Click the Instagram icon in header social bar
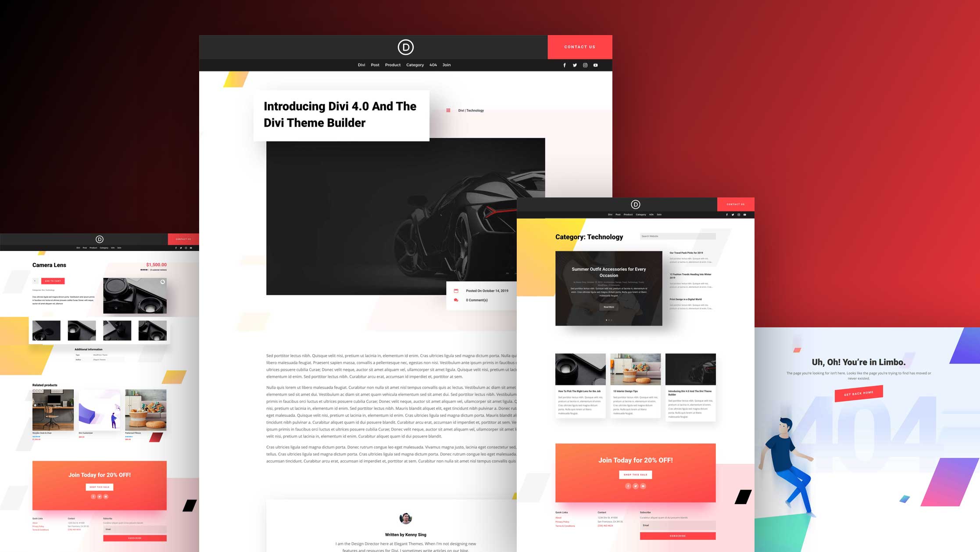Screen dimensions: 980x552 pyautogui.click(x=585, y=65)
